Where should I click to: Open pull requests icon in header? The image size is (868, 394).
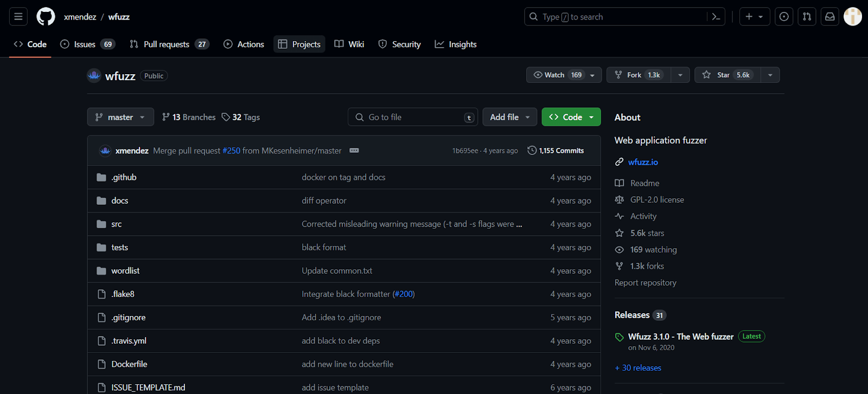tap(807, 17)
